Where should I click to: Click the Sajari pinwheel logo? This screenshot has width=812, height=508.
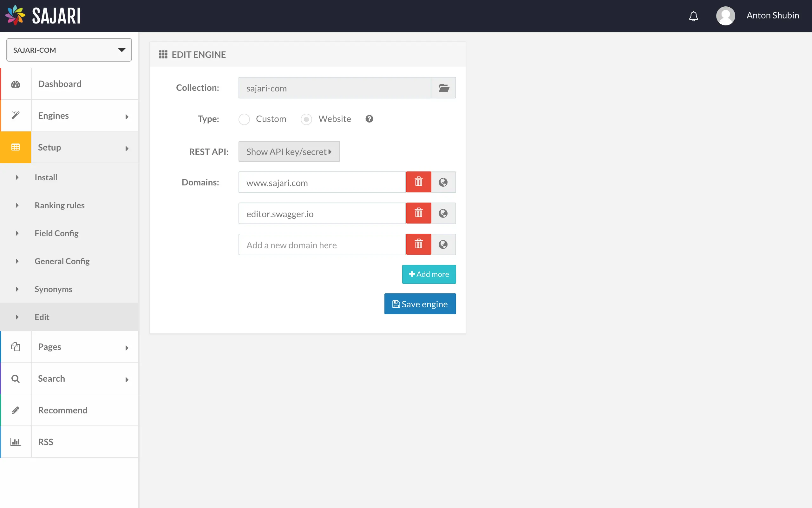[x=15, y=15]
